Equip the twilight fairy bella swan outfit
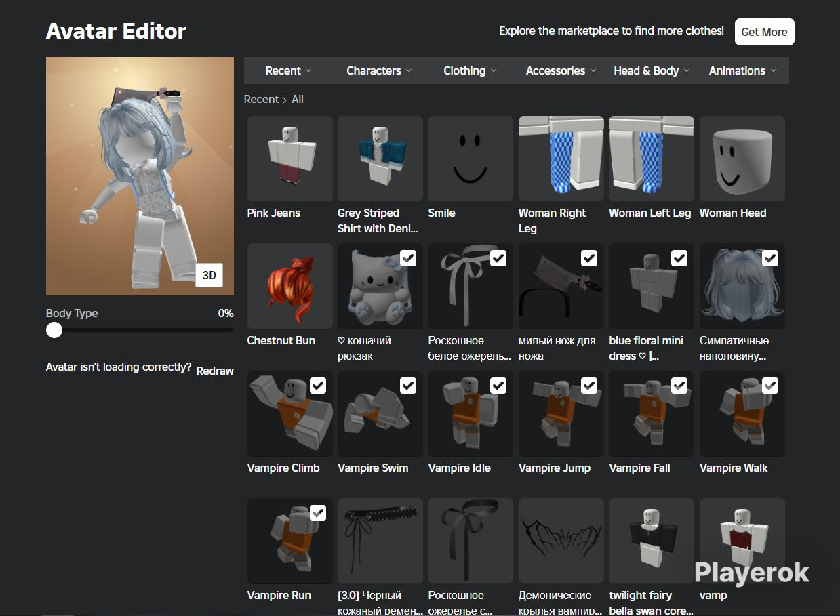The image size is (840, 616). pyautogui.click(x=652, y=541)
